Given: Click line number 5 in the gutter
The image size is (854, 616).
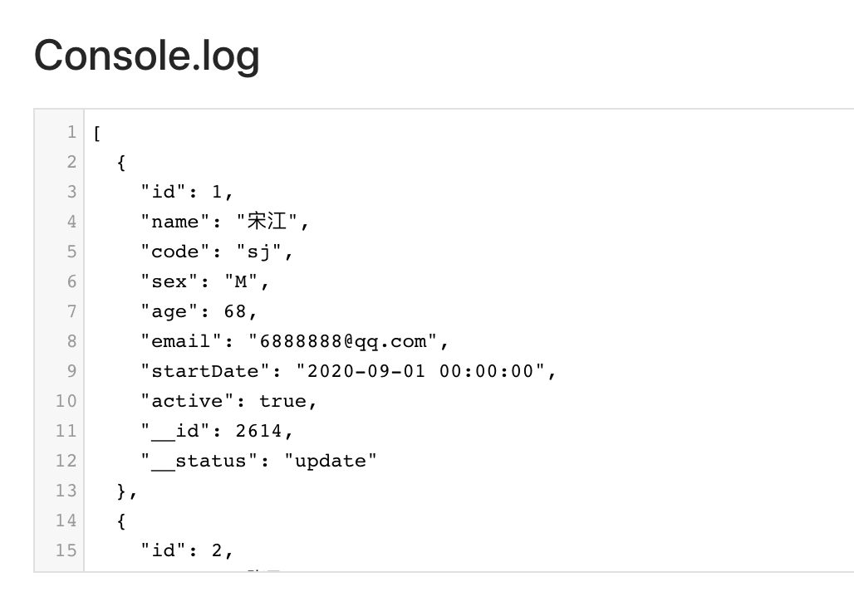Looking at the screenshot, I should tap(71, 252).
